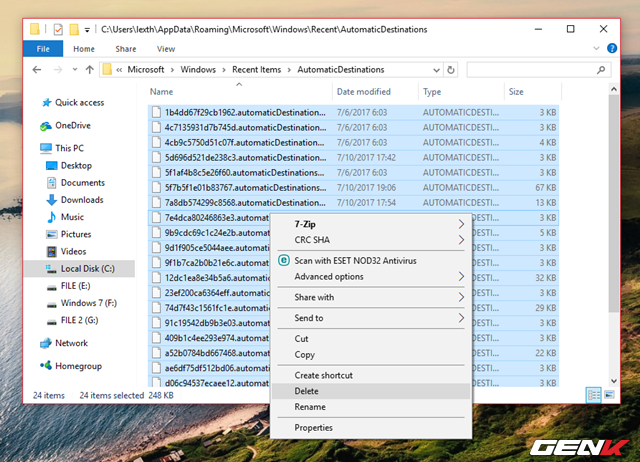Sort by the Size column header

[516, 92]
